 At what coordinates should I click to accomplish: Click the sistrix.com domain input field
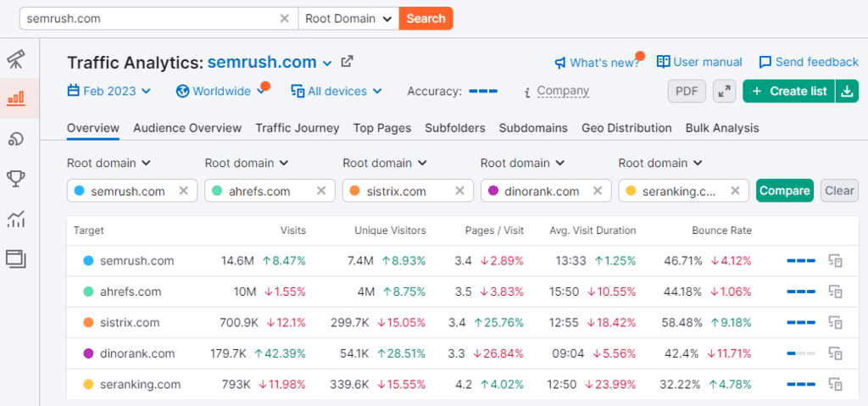tap(408, 191)
